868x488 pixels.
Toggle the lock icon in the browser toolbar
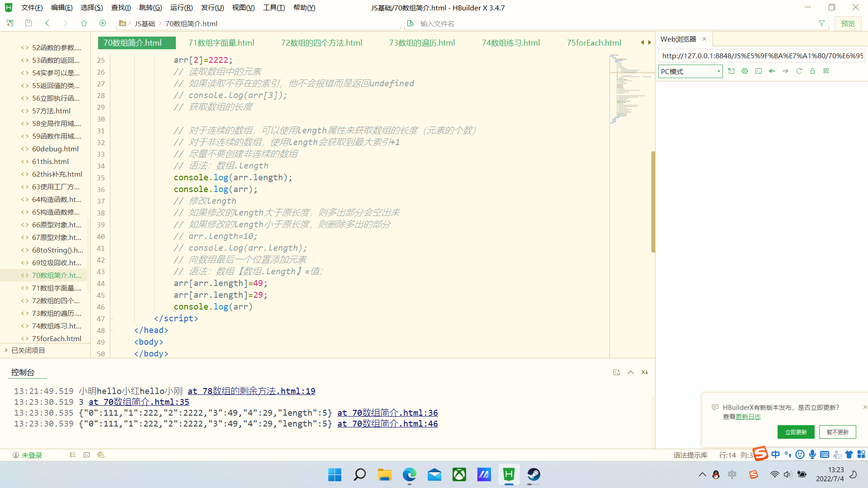click(x=812, y=71)
